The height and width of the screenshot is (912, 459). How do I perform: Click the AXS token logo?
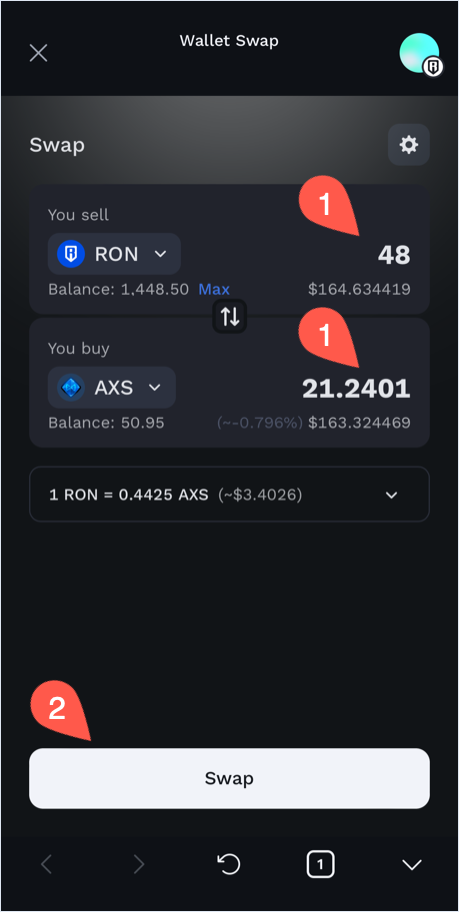(x=71, y=387)
